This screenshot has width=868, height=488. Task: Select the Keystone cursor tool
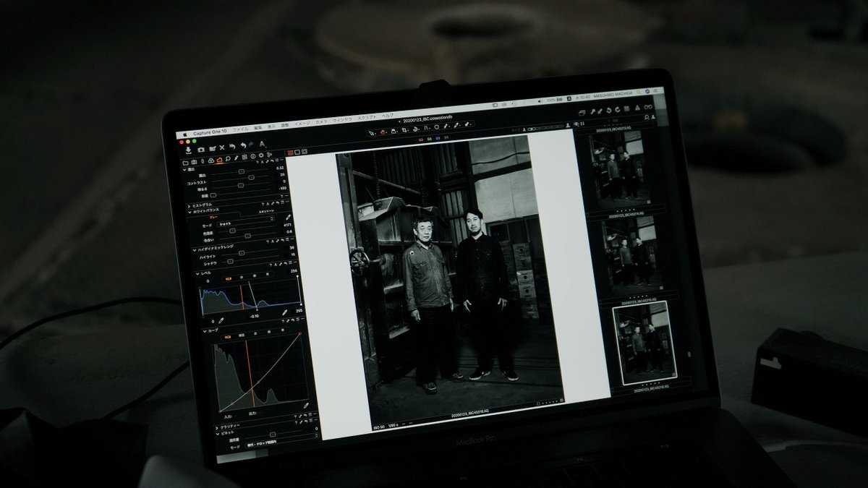tap(426, 129)
